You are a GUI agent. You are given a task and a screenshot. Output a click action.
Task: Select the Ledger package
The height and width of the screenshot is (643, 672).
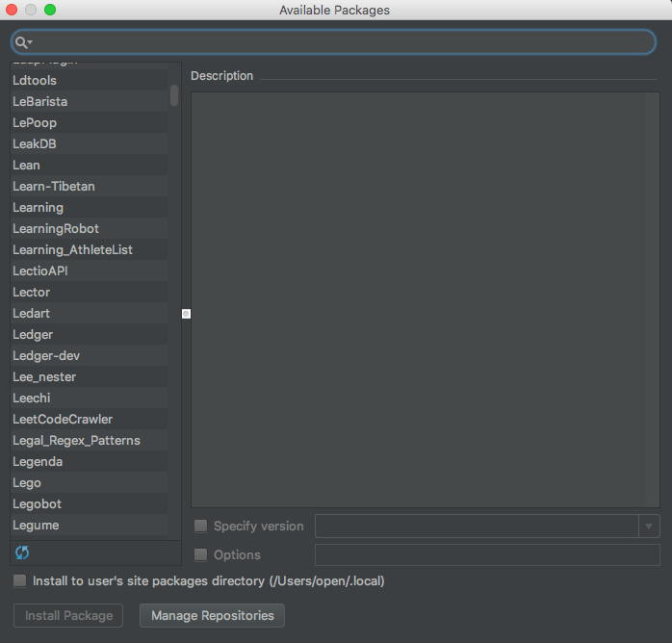click(x=90, y=335)
